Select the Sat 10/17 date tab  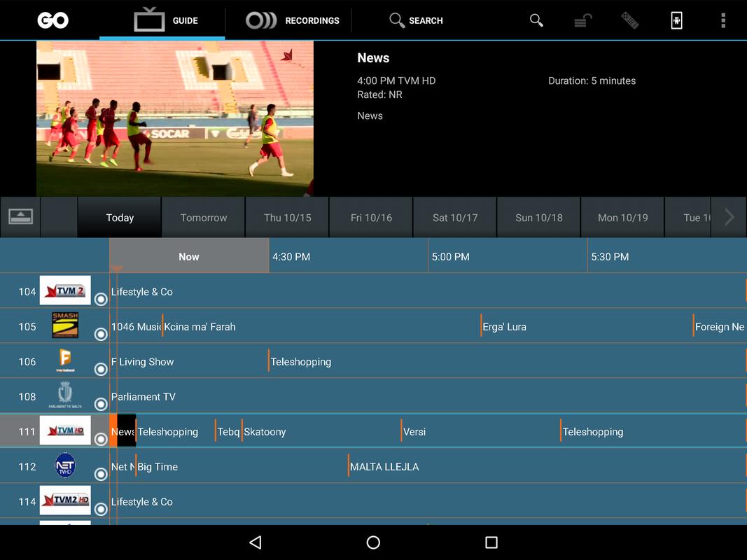(454, 217)
